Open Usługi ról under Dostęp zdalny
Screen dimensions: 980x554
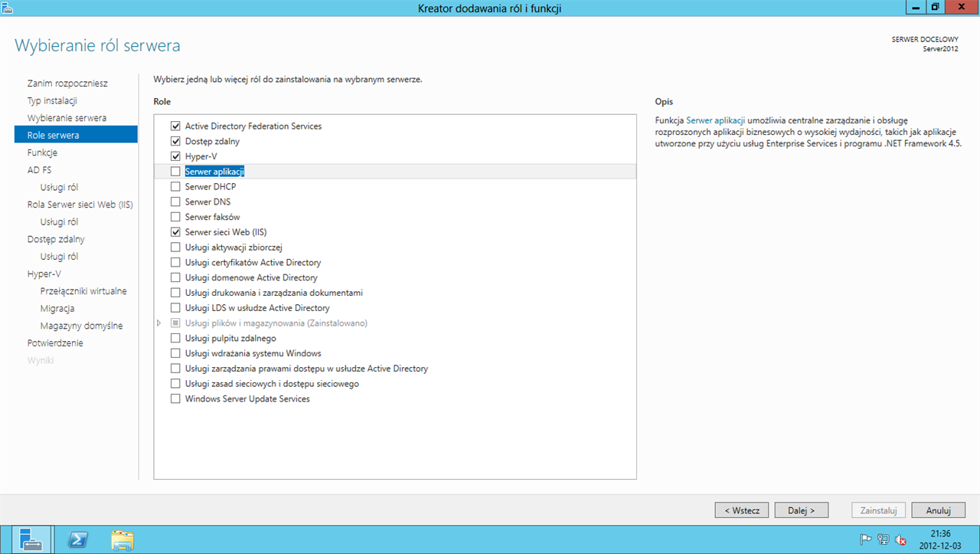click(59, 257)
